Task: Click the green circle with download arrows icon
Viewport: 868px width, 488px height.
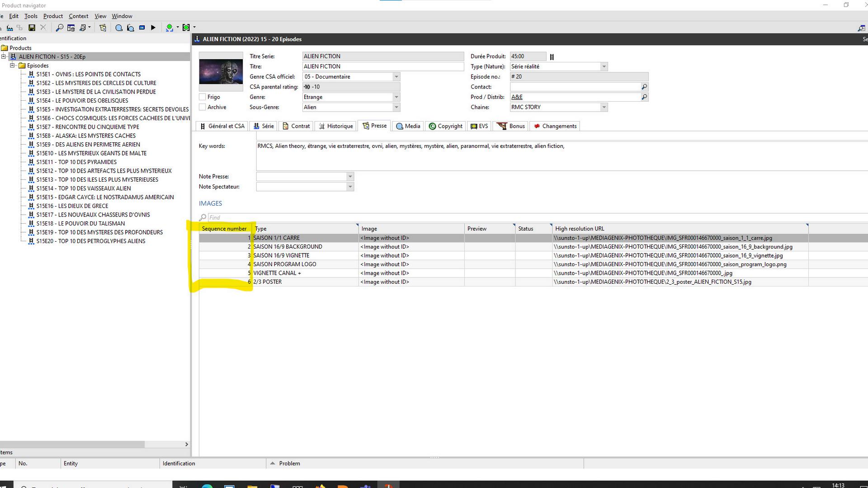Action: tap(170, 28)
